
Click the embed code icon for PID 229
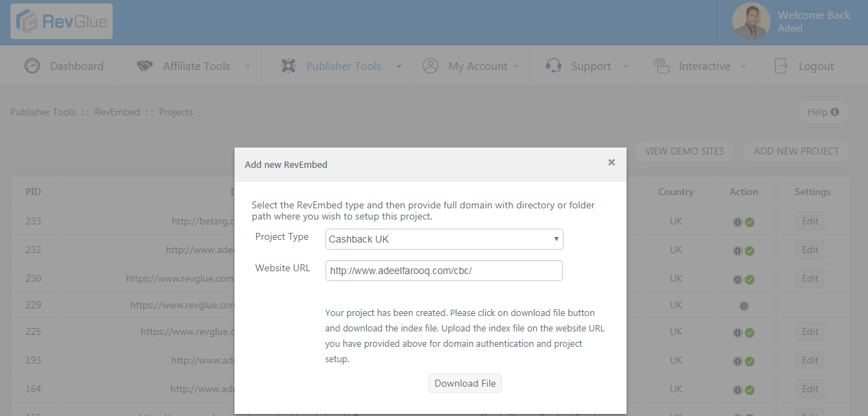point(743,306)
